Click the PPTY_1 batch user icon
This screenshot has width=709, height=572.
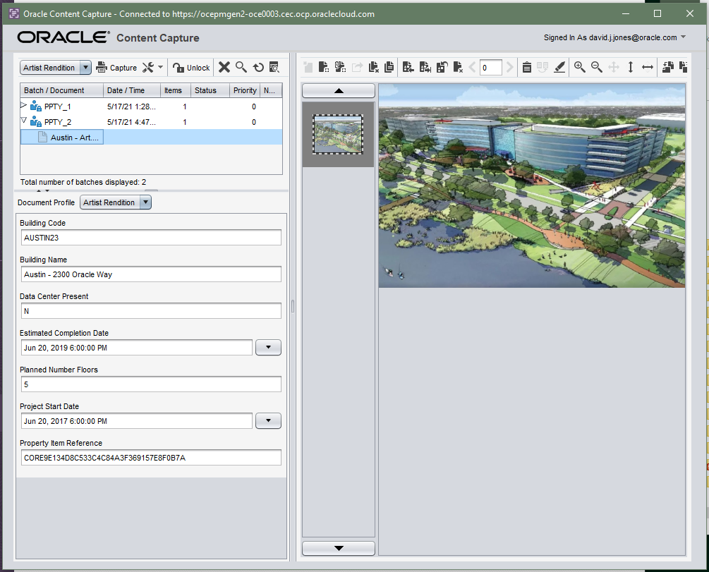click(36, 106)
